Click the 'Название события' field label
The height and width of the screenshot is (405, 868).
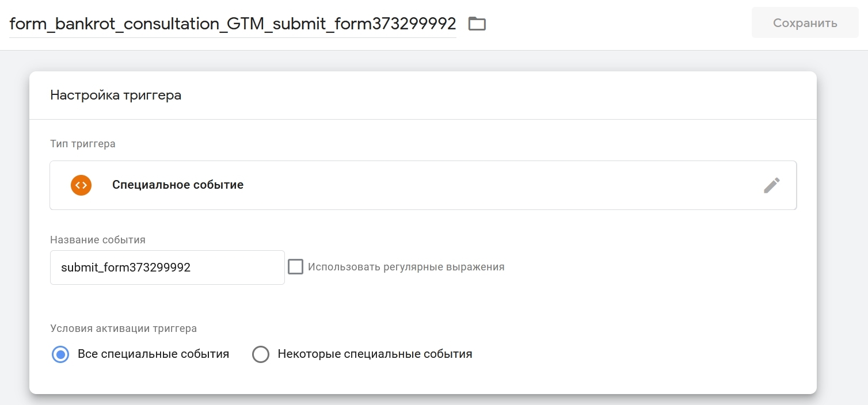pos(98,240)
